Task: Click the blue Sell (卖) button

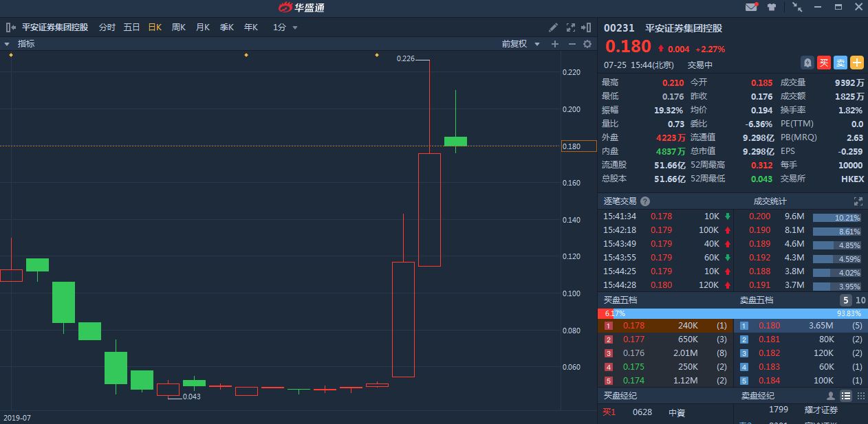Action: pyautogui.click(x=840, y=63)
